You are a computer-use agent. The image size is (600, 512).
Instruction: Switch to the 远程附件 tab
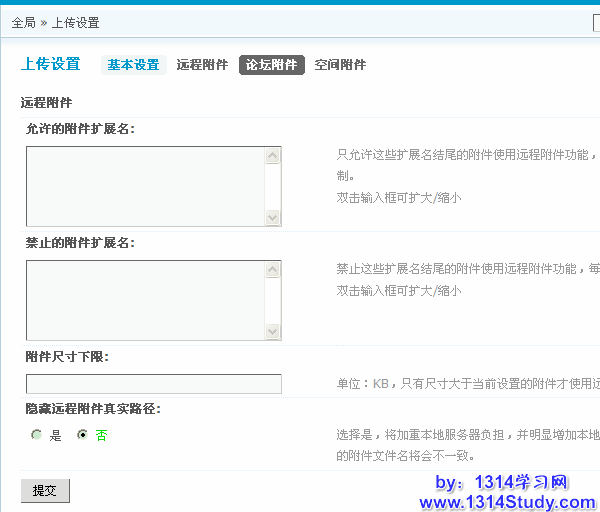coord(202,65)
